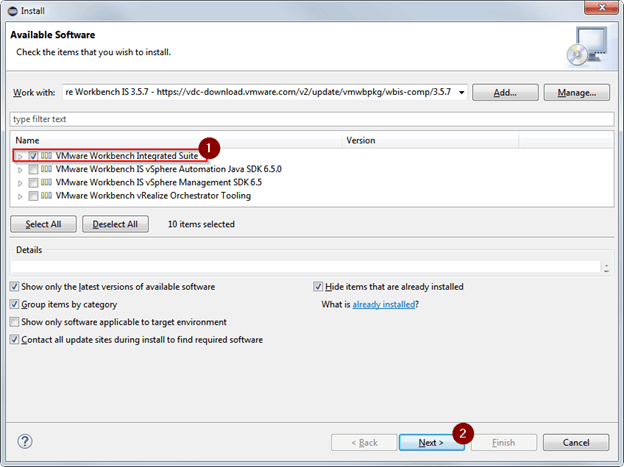Viewport: 624px width, 467px height.
Task: Click category icon of vRealize Orchestrator Tooling
Action: [x=46, y=195]
